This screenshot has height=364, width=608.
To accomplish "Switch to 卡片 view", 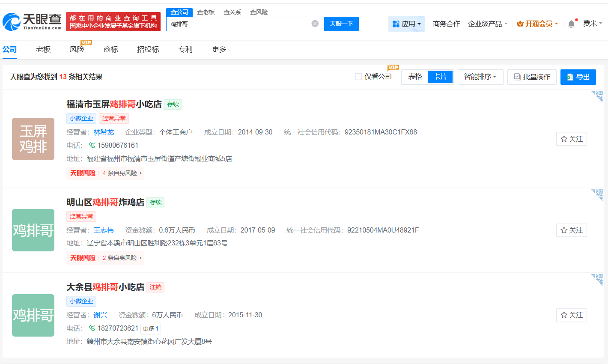I will tap(440, 77).
